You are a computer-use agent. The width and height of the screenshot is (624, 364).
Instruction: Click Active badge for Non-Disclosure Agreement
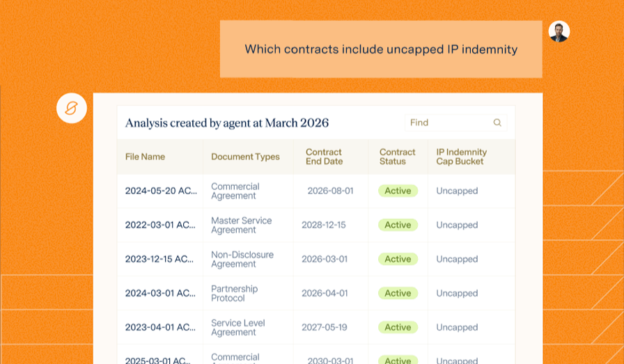[398, 259]
